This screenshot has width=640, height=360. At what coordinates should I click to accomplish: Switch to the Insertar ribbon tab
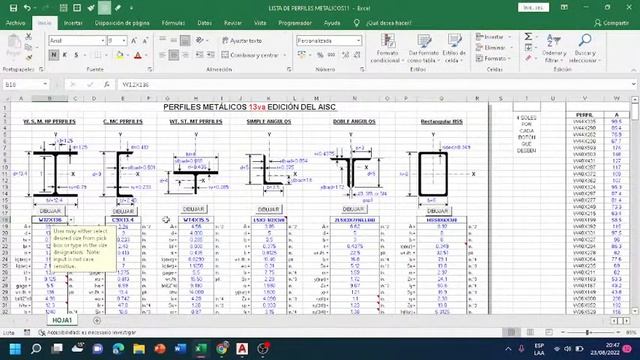coord(73,23)
